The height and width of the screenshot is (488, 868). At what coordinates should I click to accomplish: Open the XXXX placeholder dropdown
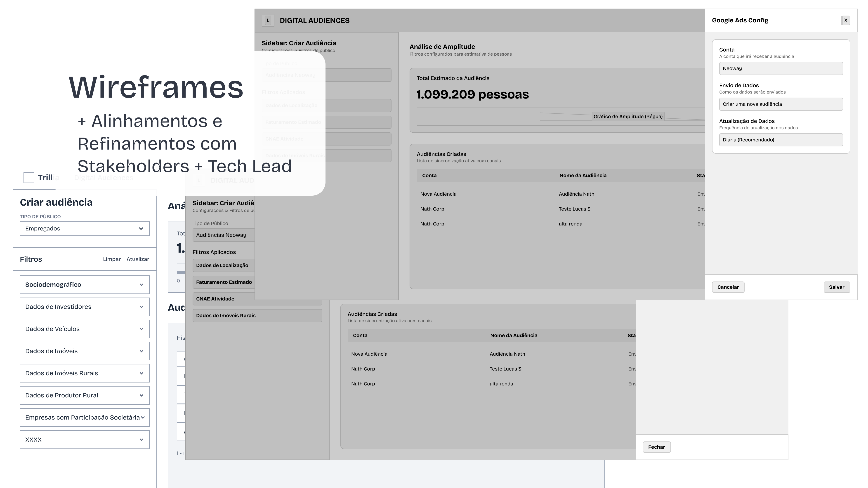click(85, 440)
